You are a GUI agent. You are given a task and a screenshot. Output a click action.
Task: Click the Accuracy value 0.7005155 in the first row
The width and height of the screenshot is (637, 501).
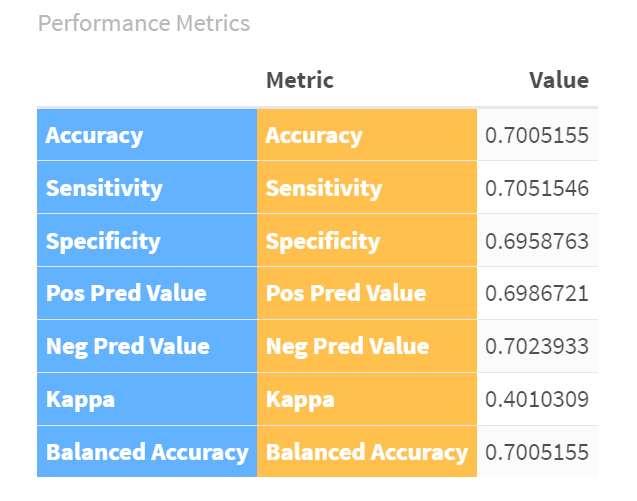click(x=536, y=136)
